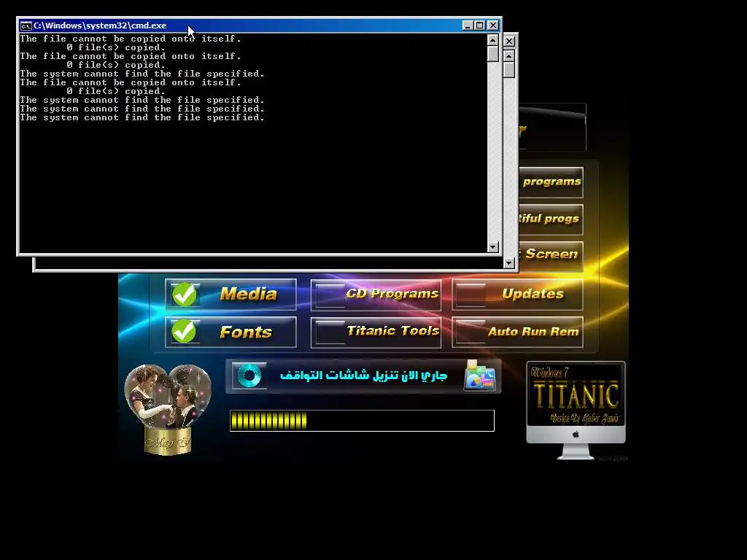Click the spinning cyan disc icon
Image resolution: width=747 pixels, height=560 pixels.
click(x=249, y=376)
